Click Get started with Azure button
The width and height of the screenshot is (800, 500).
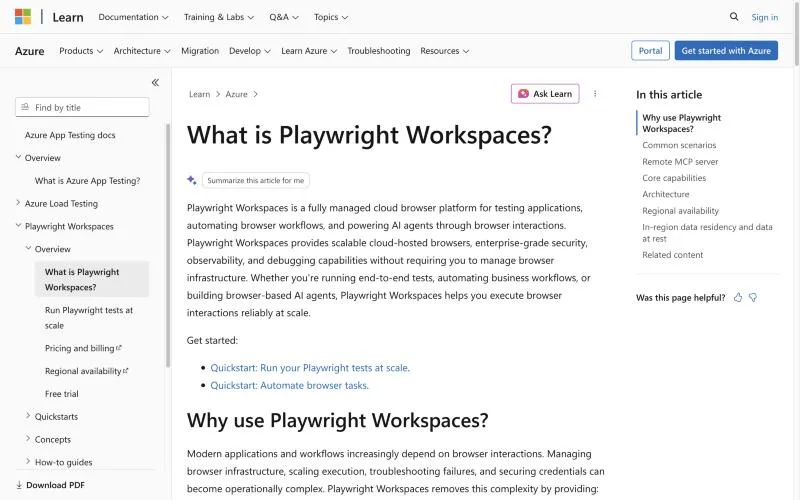726,51
